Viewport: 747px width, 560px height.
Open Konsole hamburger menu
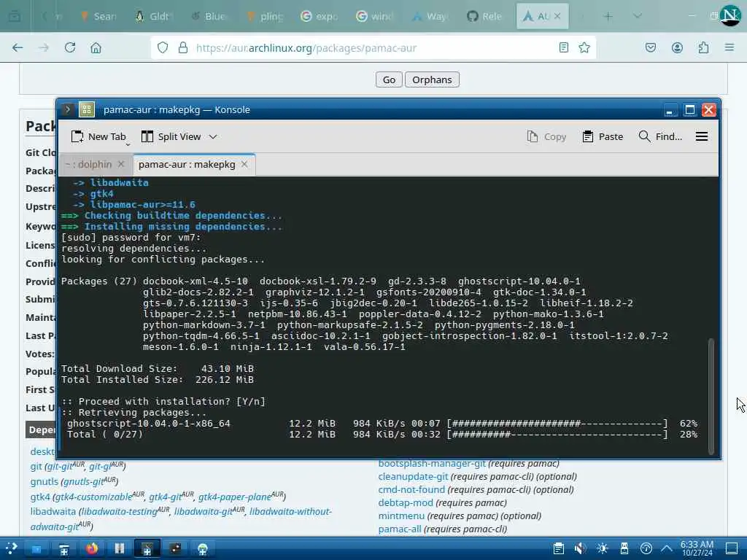click(x=701, y=136)
